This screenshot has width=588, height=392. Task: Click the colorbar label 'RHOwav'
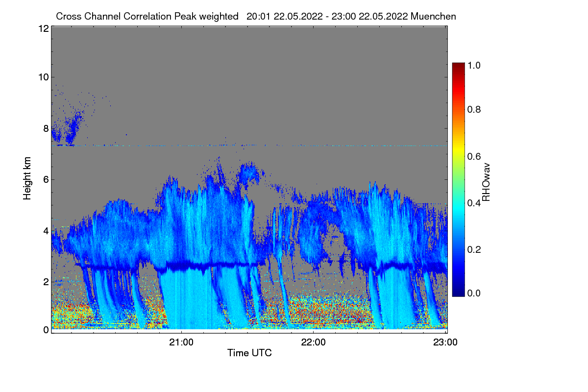tap(486, 182)
